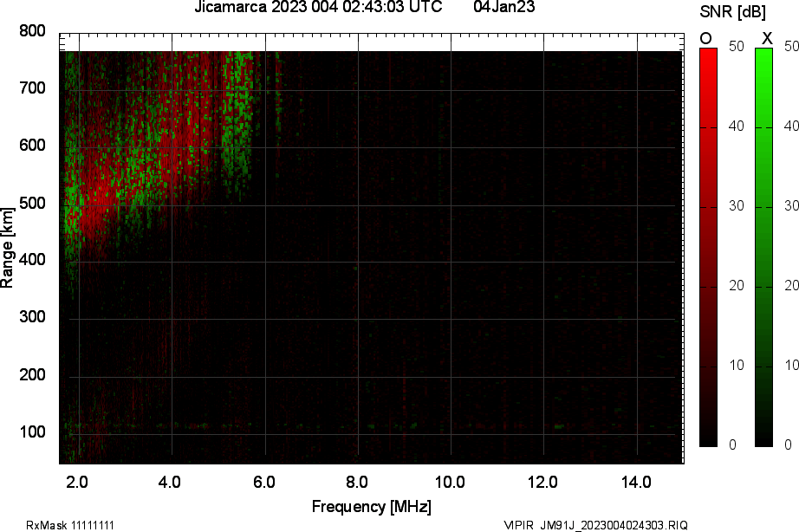Screen dimensions: 799x532
Task: Click the 6.0 frequency tick label
Action: tap(264, 482)
